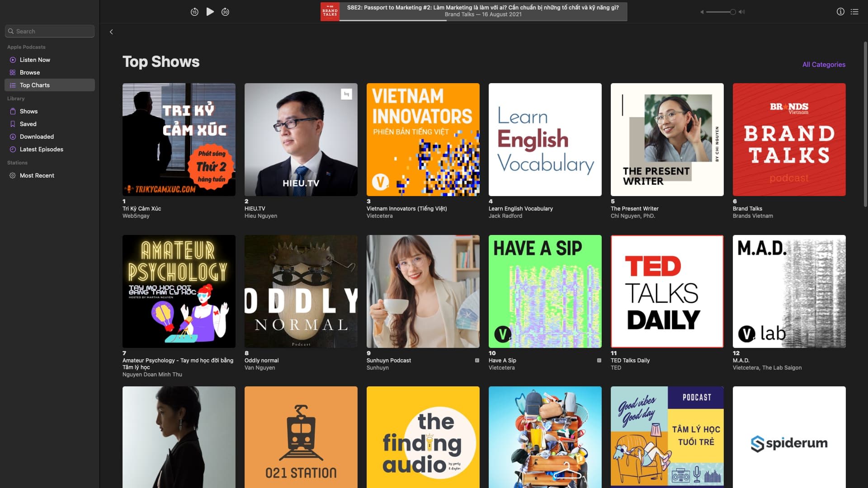Click the maximum volume speaker icon
The image size is (868, 488).
click(x=742, y=12)
